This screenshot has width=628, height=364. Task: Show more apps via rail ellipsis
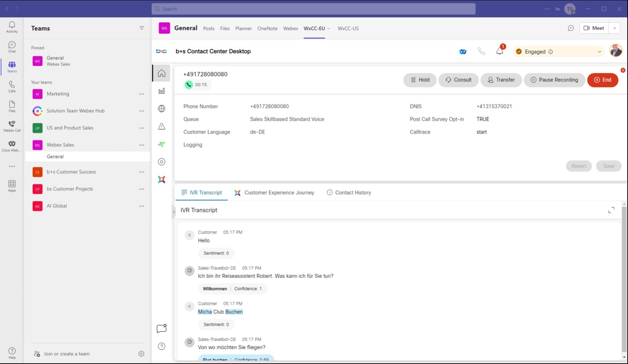12,166
